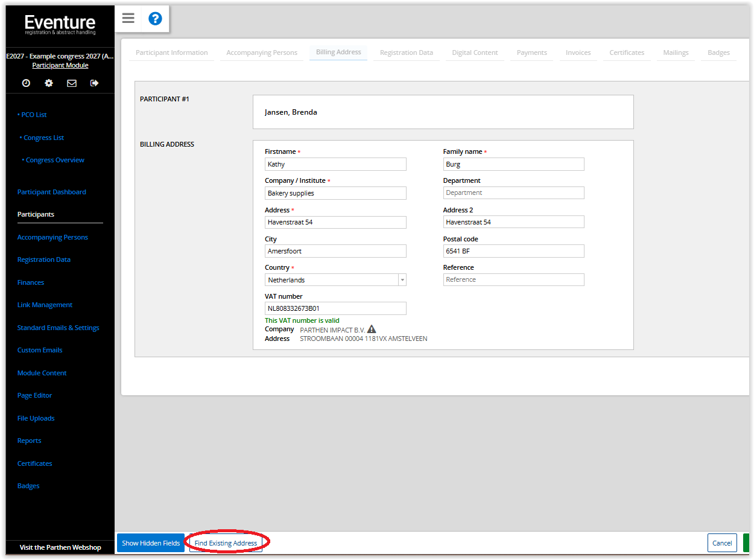Go to Participant Dashboard in sidebar
Viewport: 754px width, 560px height.
click(51, 192)
